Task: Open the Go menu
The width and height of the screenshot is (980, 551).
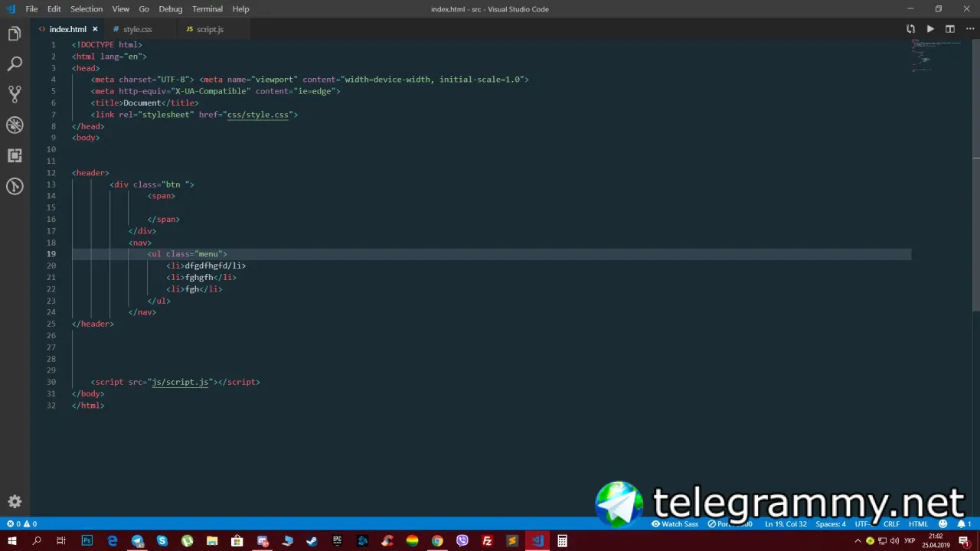Action: [144, 9]
